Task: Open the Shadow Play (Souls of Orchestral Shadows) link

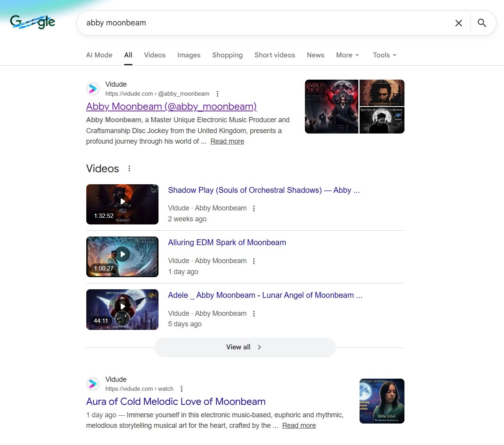Action: (x=264, y=190)
